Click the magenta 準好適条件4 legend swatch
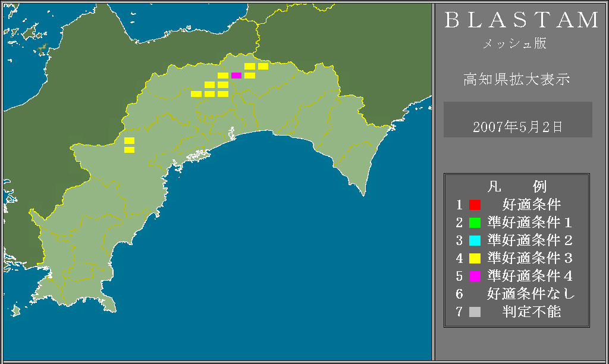The width and height of the screenshot is (609, 364). point(475,276)
